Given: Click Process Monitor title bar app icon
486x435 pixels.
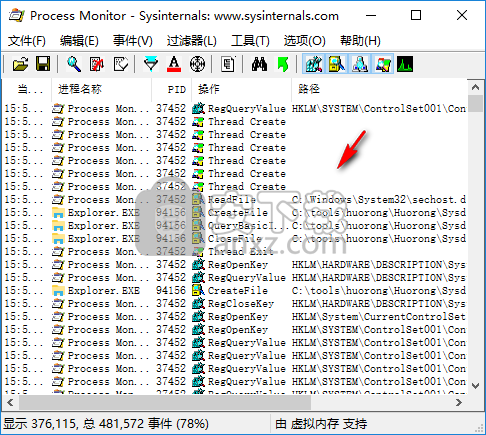Looking at the screenshot, I should 17,15.
